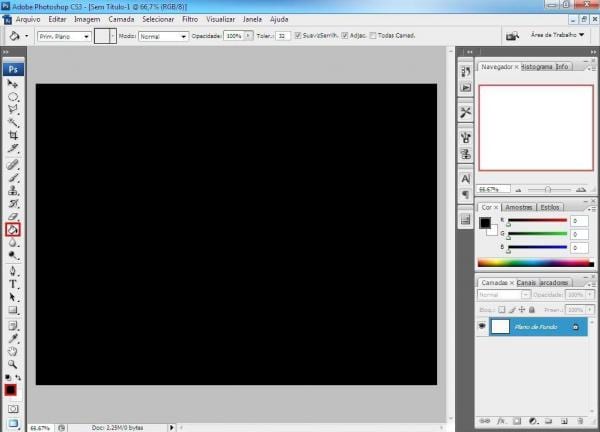Viewport: 600px width, 432px height.
Task: Toggle lock image pixels
Action: pyautogui.click(x=512, y=310)
